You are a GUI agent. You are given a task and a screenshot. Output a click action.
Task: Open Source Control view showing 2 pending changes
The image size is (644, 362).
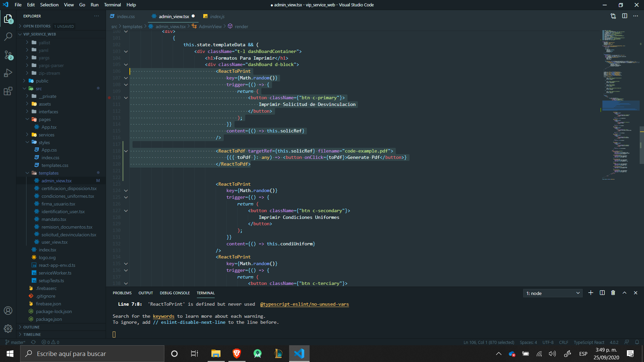8,55
